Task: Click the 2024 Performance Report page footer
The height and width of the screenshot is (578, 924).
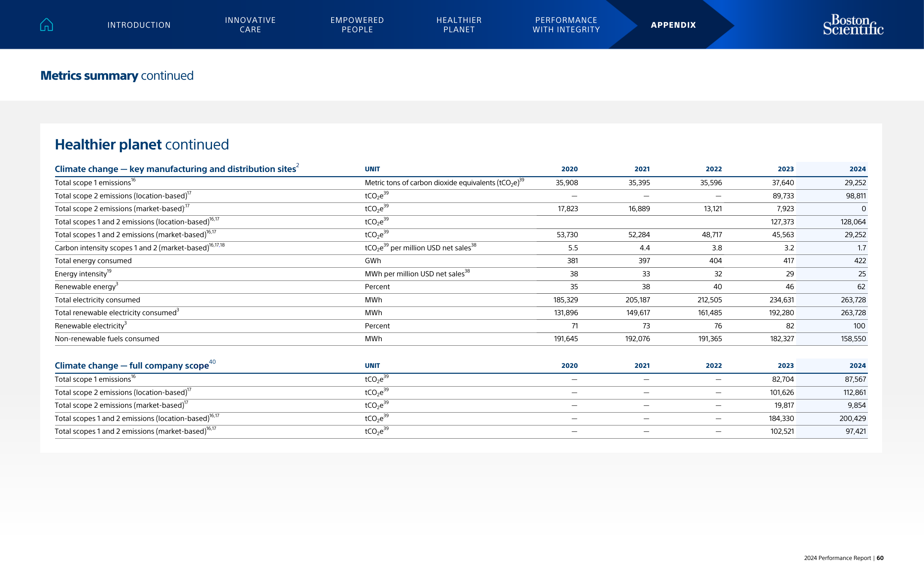Action: (843, 558)
